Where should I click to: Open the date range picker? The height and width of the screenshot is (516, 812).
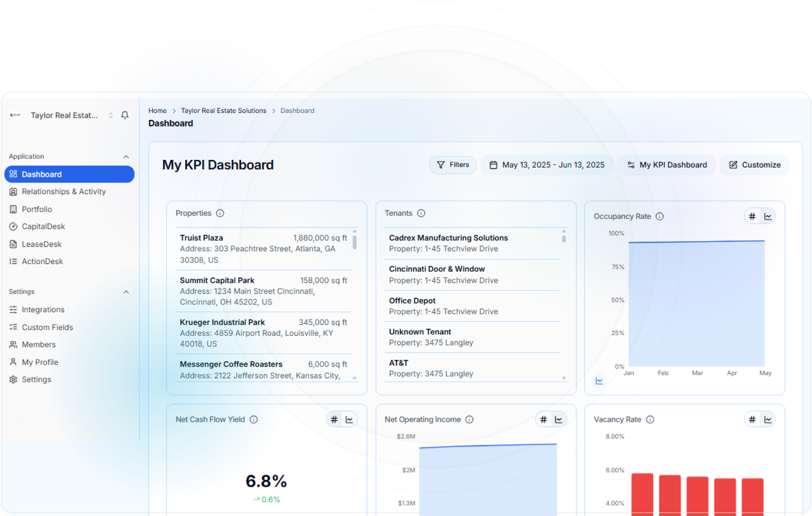point(547,165)
